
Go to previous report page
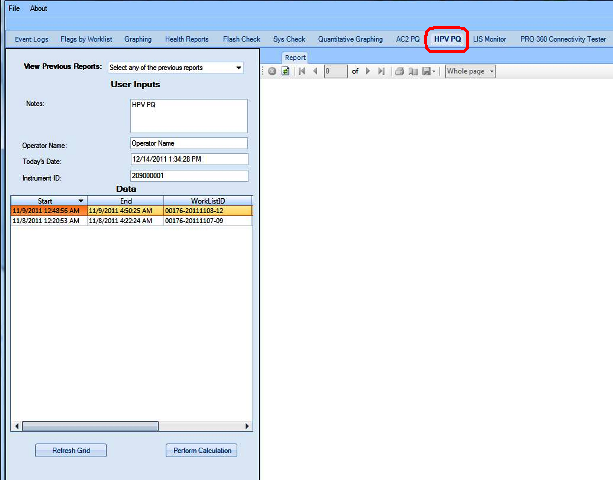[316, 72]
